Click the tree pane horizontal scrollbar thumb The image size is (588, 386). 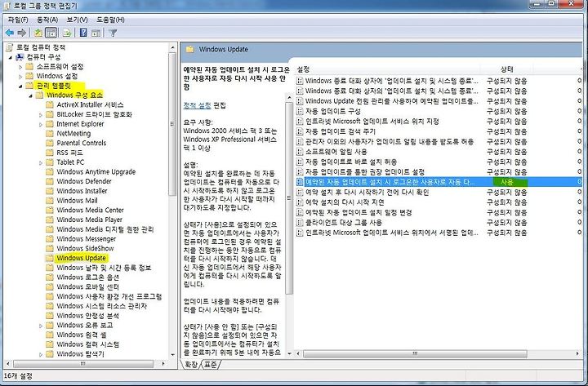coord(83,363)
